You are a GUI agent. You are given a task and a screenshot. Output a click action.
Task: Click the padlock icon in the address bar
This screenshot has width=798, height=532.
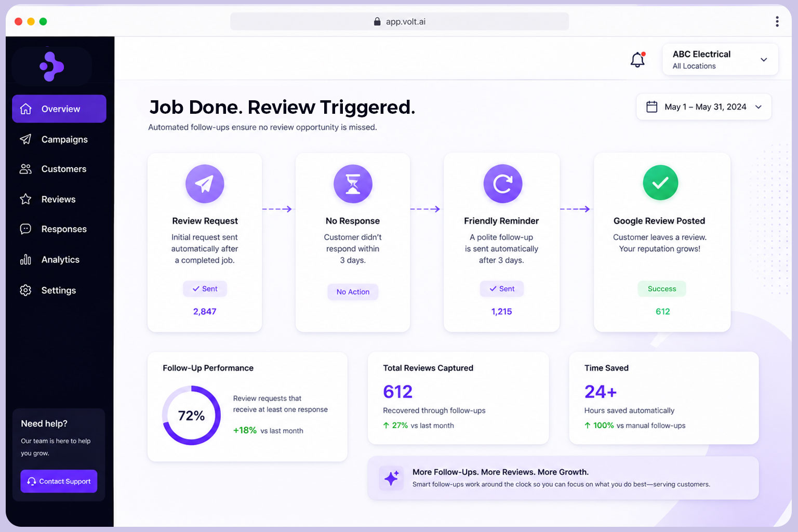click(377, 21)
